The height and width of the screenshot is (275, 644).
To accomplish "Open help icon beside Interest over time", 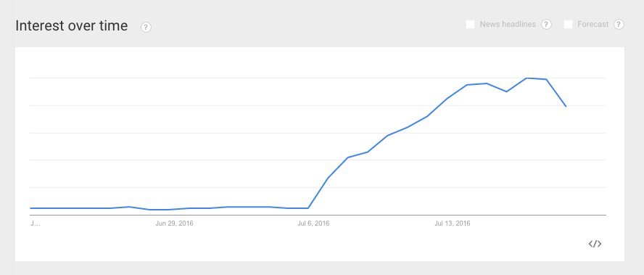I will pos(146,27).
